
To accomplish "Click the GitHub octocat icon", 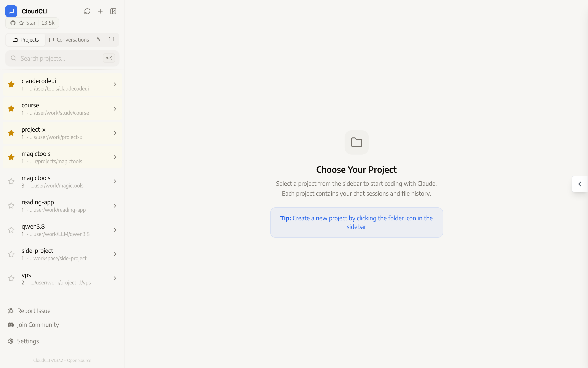I will click(13, 23).
